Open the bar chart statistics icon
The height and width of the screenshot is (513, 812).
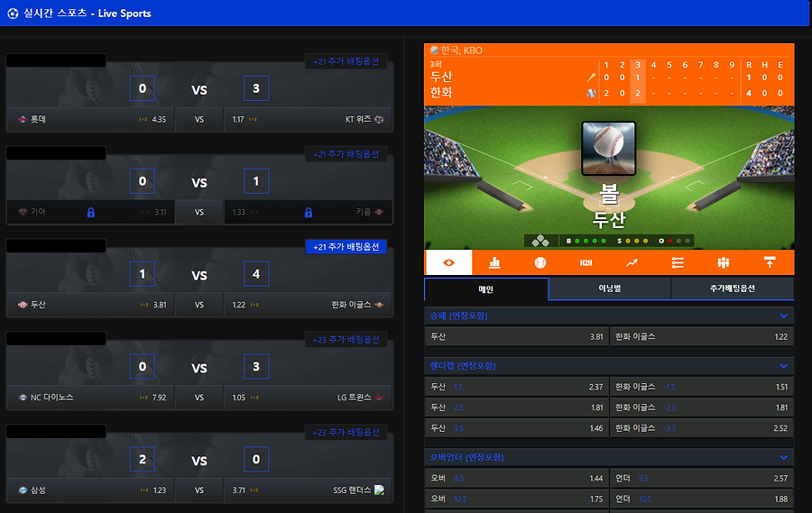(x=494, y=262)
